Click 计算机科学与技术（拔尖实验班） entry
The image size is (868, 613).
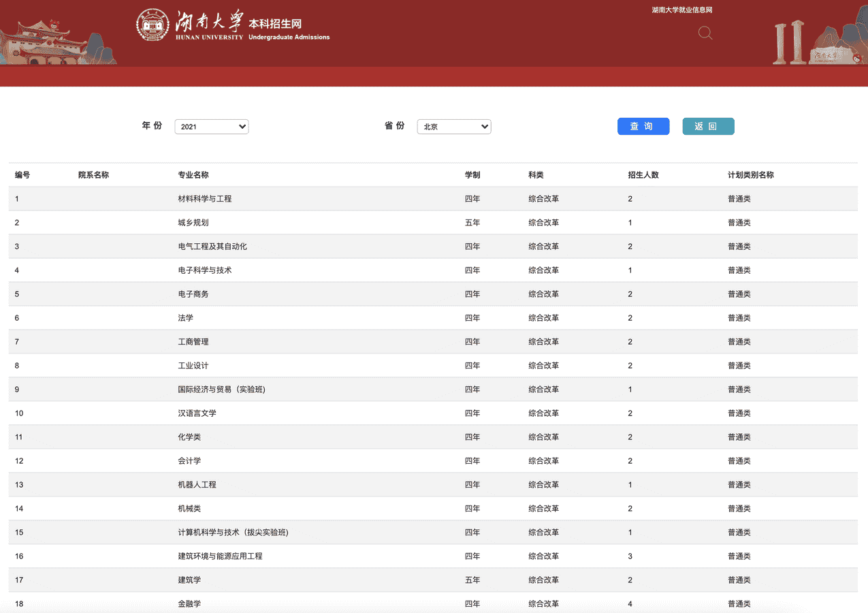pos(233,533)
